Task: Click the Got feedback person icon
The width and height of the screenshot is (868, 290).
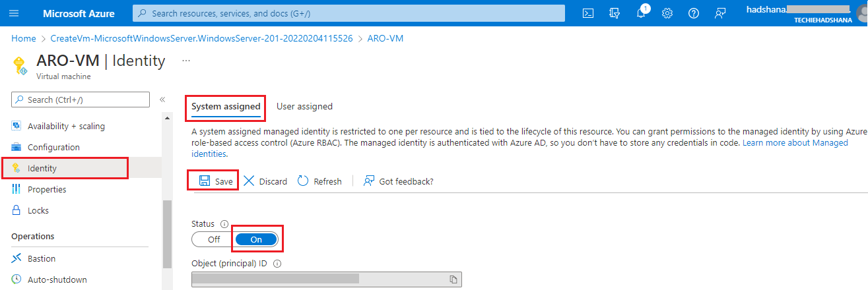Action: [369, 181]
